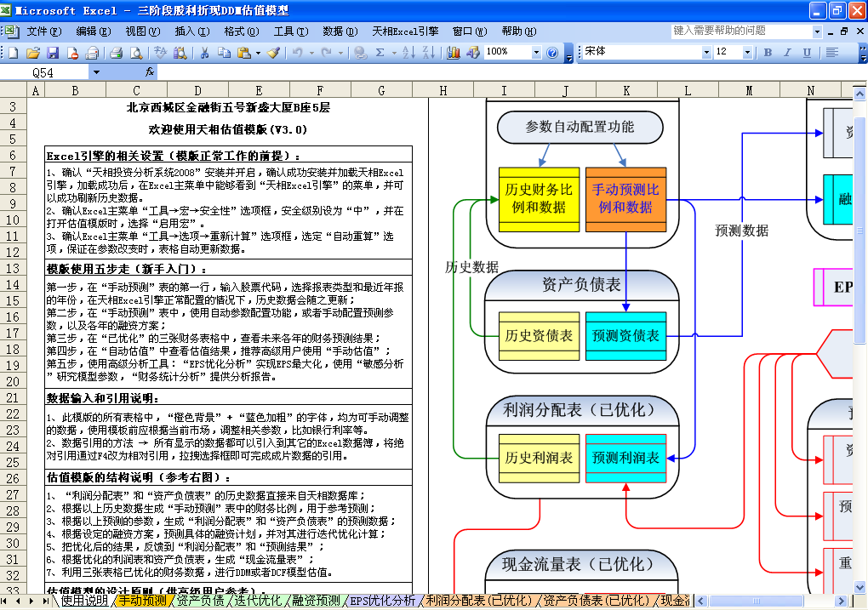Screen dimensions: 868x610
Task: Expand the AutoSum functions arrow
Action: tap(394, 53)
